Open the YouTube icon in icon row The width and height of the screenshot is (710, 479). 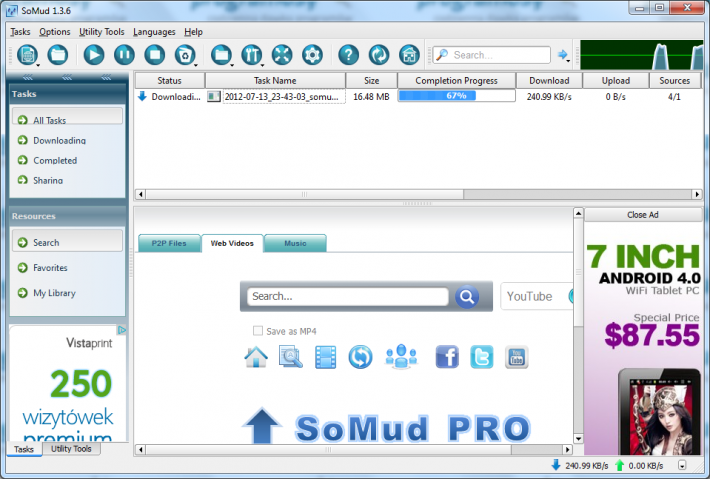[517, 358]
